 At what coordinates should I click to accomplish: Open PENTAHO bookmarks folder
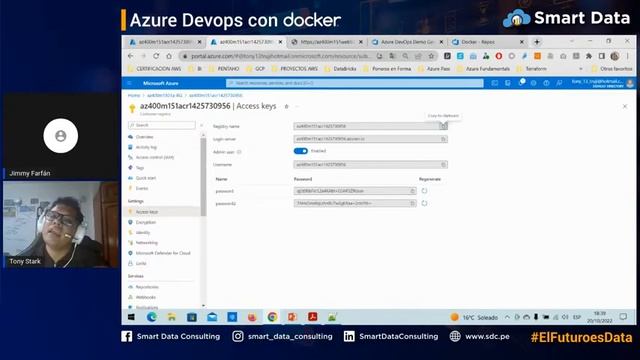(224, 69)
